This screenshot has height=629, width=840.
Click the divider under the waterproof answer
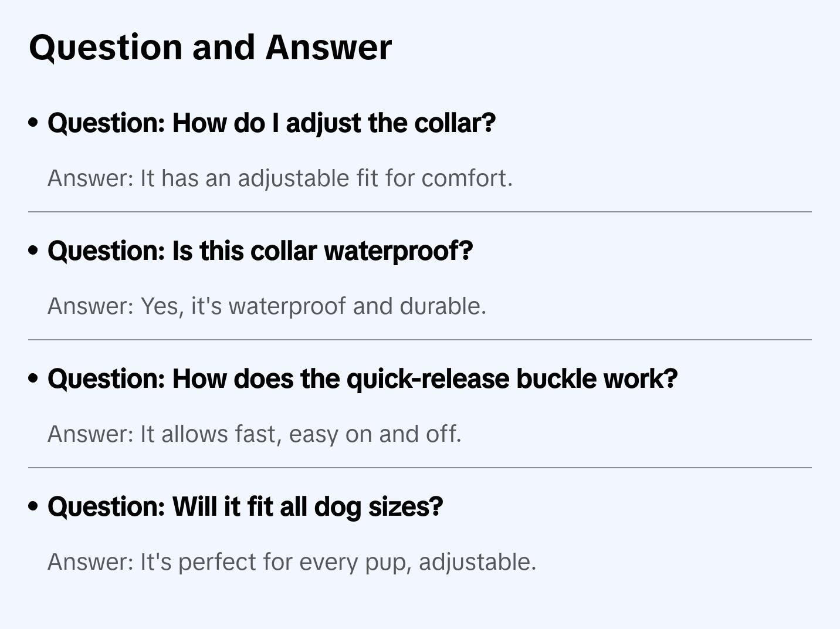click(x=420, y=340)
